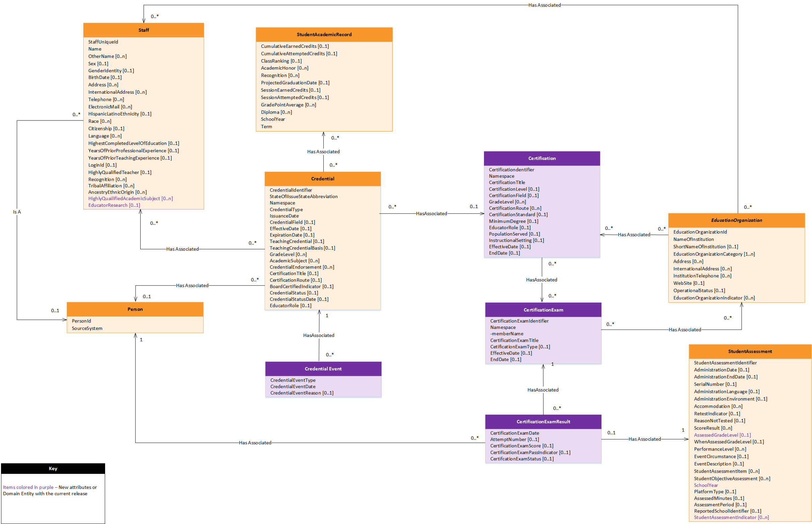
Task: Select the StudentAcademicRecord entity title
Action: pyautogui.click(x=324, y=35)
